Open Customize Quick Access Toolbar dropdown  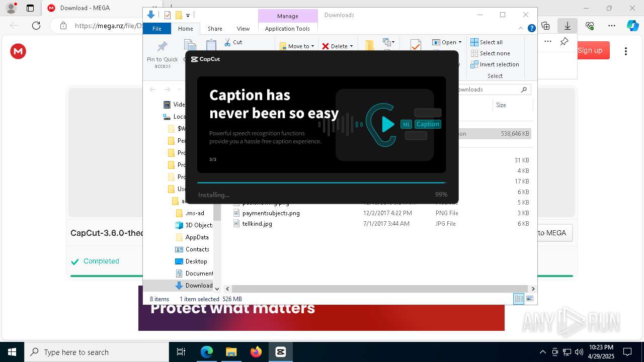[x=188, y=16]
